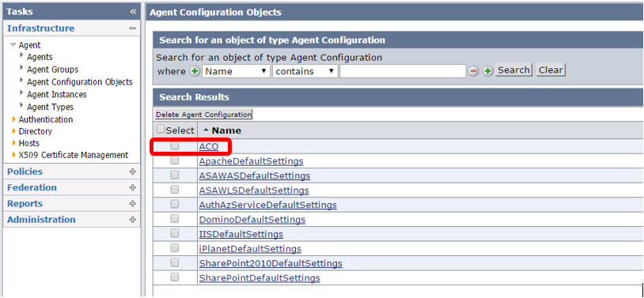Click inside the search value text field
This screenshot has width=644, height=298.
point(403,71)
